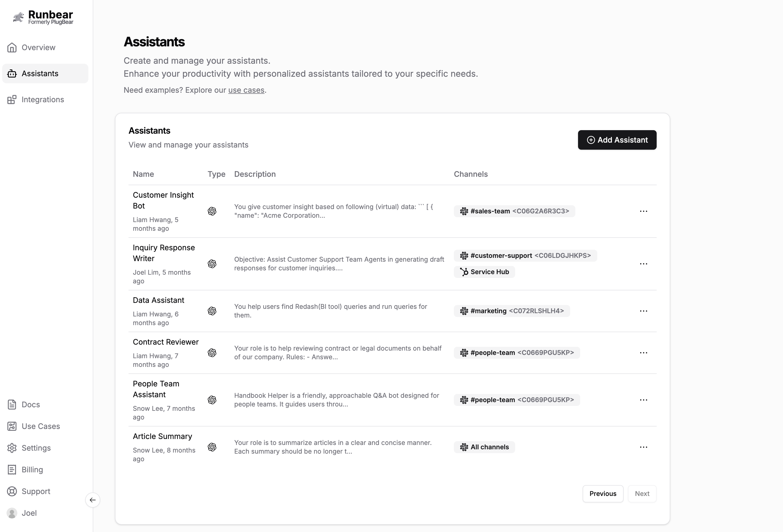This screenshot has width=783, height=532.
Task: Open Integrations in the sidebar
Action: 45,100
